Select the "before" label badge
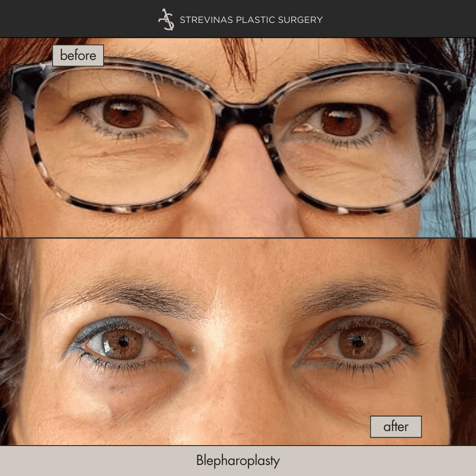 point(78,56)
